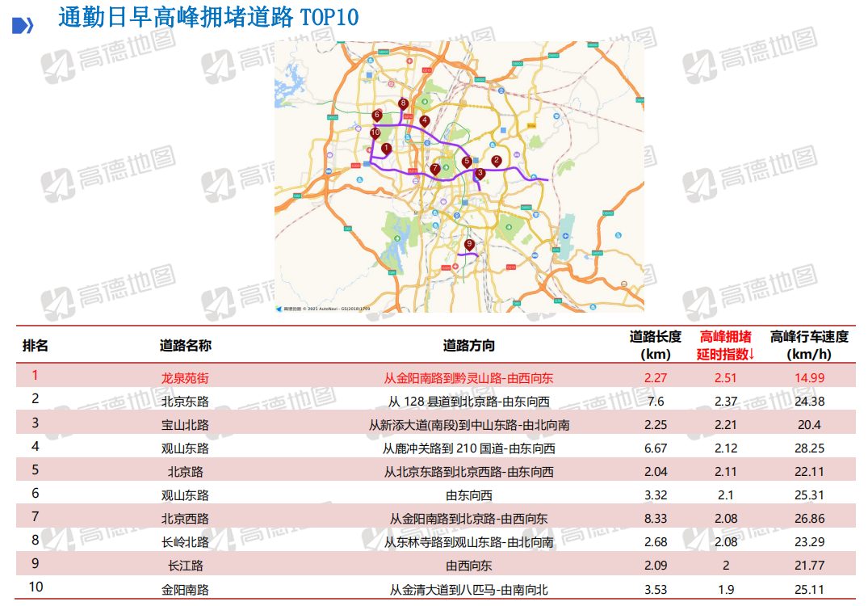Click map marker number 6
This screenshot has height=606, width=868.
pos(377,116)
